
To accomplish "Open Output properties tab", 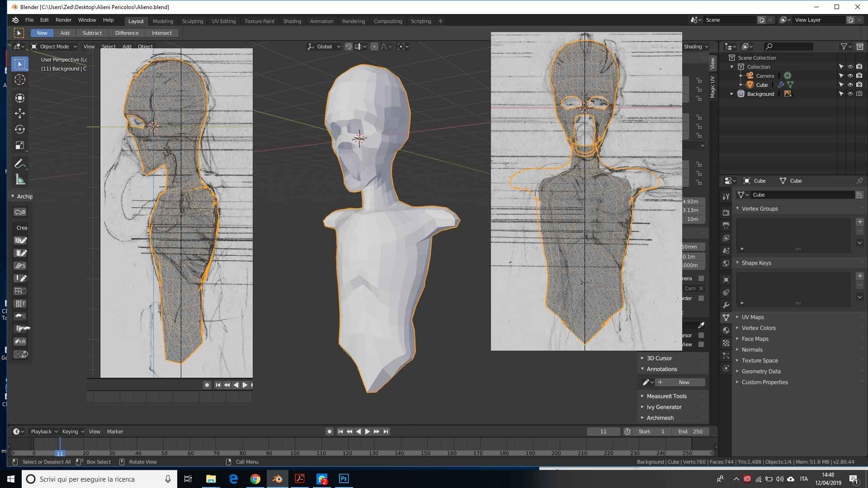I will point(726,225).
